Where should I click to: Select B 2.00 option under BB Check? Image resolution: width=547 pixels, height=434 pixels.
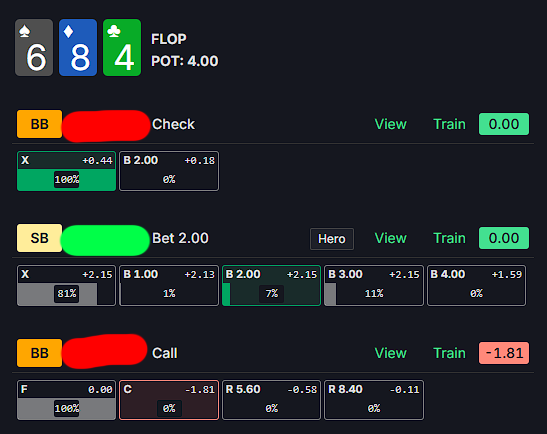tap(169, 171)
